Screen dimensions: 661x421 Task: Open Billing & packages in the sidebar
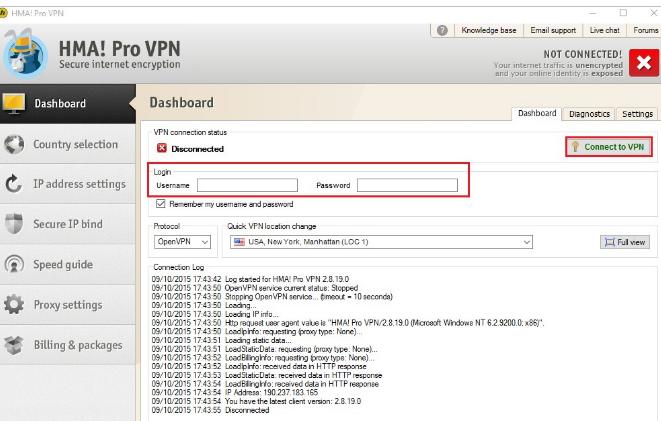point(67,345)
